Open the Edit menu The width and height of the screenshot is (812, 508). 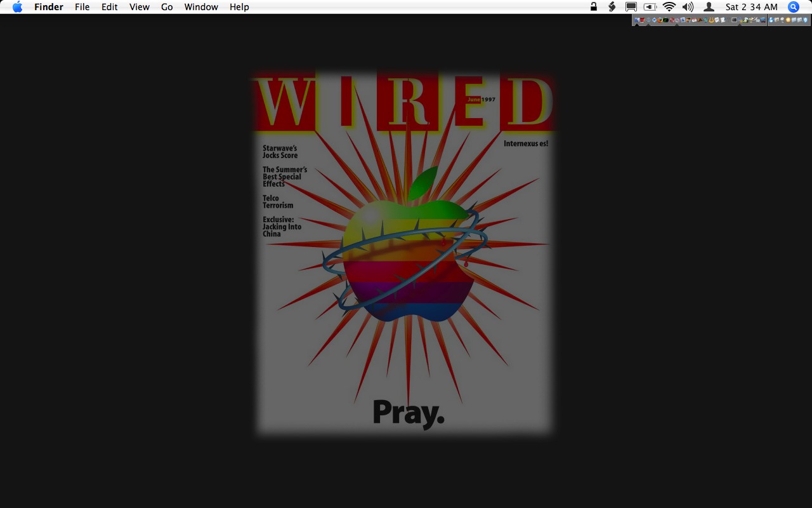(x=110, y=7)
